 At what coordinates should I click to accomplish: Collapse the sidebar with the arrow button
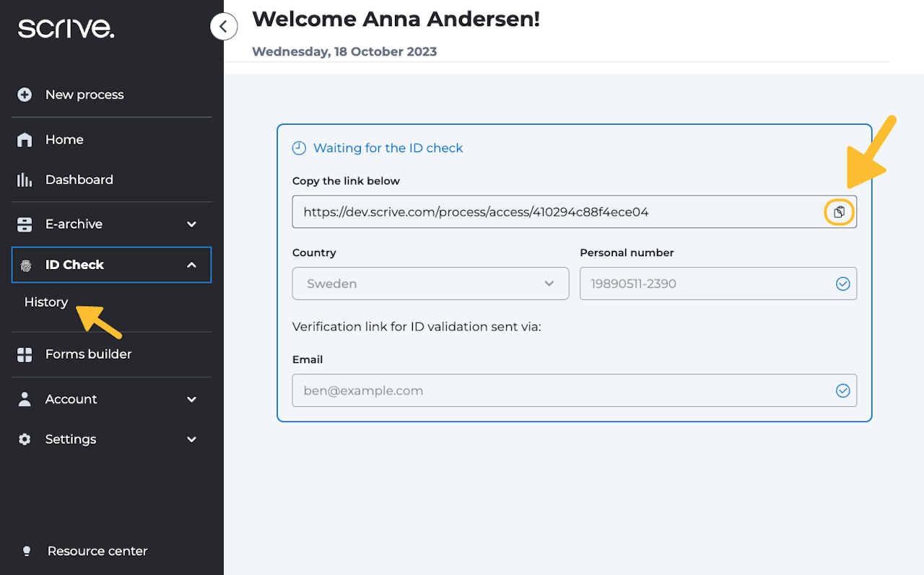pyautogui.click(x=224, y=27)
